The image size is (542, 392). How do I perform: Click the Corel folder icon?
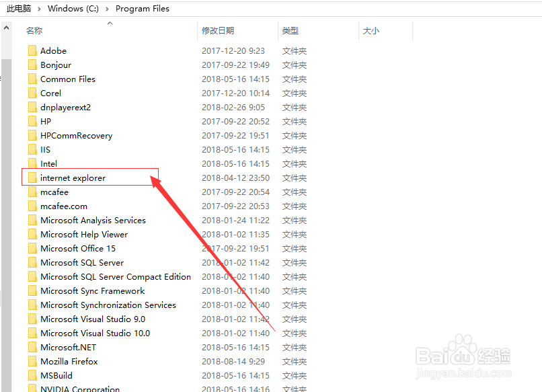tap(32, 93)
